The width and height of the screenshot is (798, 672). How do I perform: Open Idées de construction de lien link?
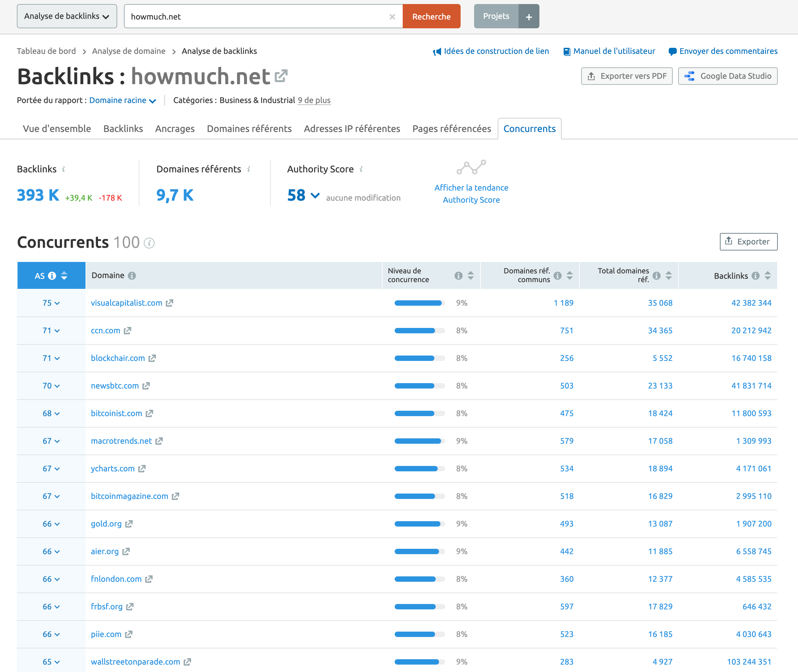(491, 51)
